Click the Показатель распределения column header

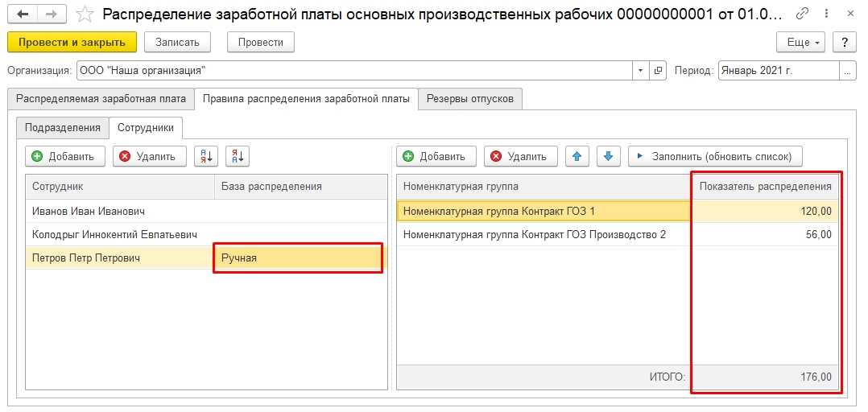click(x=765, y=187)
